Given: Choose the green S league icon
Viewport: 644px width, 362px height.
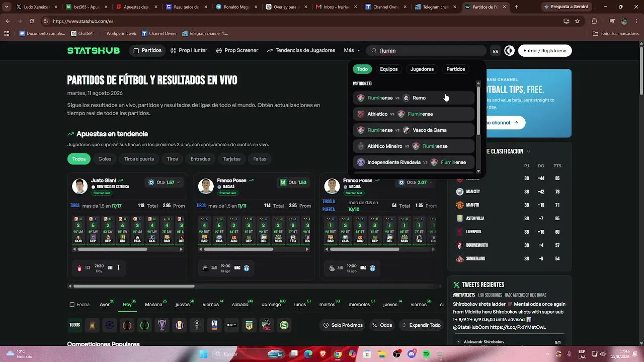Looking at the screenshot, I should [284, 325].
